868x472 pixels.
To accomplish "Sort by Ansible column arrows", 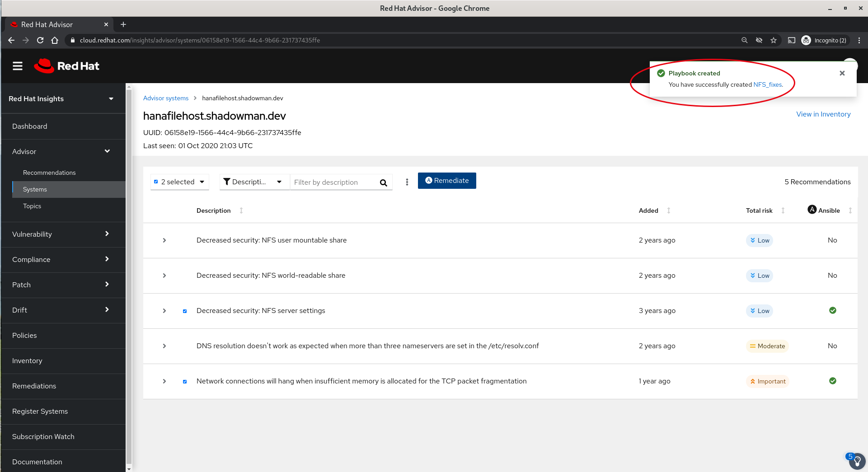I will pyautogui.click(x=850, y=210).
